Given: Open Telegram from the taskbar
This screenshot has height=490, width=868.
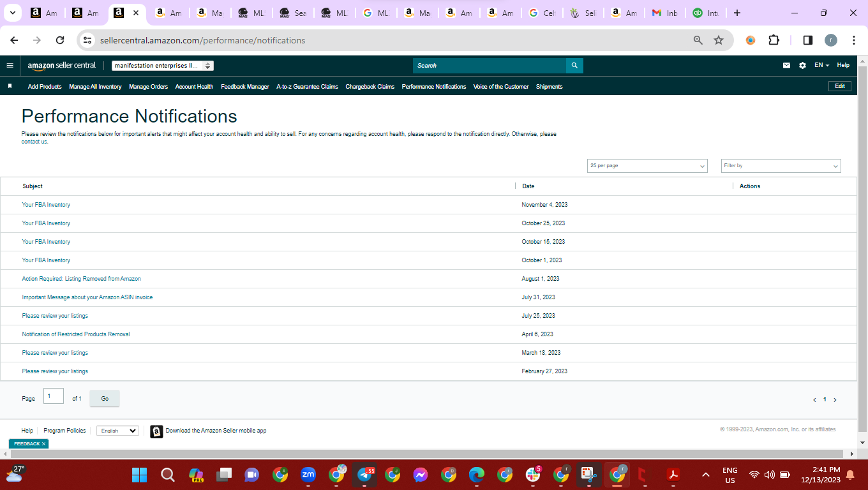Looking at the screenshot, I should [x=365, y=475].
